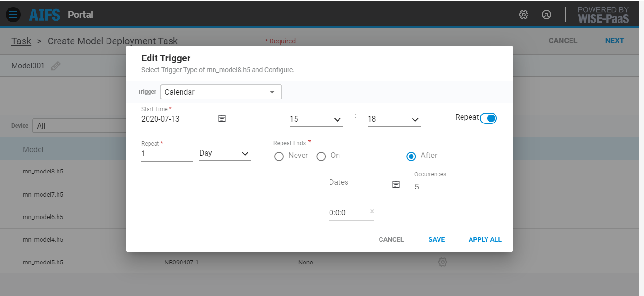
Task: Click the Repeat interval number field
Action: click(167, 154)
